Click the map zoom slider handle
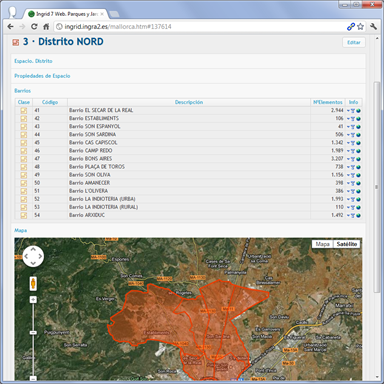This screenshot has height=384, width=384. click(33, 333)
